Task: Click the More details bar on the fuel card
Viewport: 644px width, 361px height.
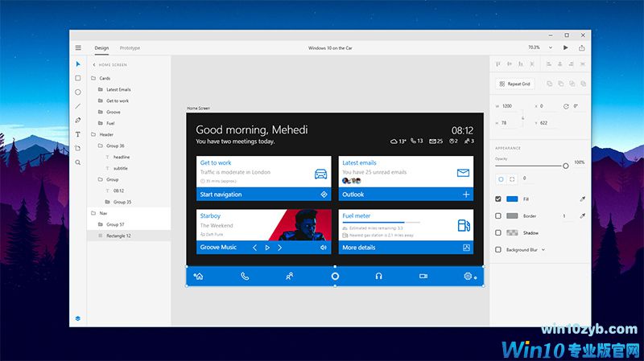Action: point(406,248)
